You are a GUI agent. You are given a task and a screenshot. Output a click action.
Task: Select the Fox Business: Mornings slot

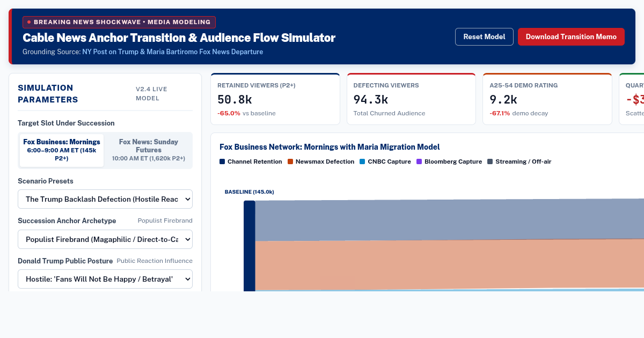tap(62, 150)
